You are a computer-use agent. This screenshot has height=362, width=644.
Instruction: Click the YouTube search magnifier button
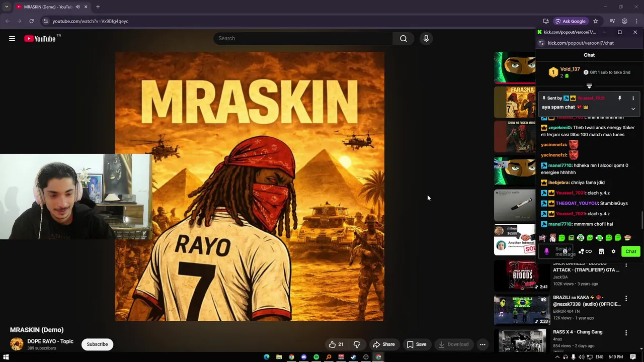click(x=404, y=39)
